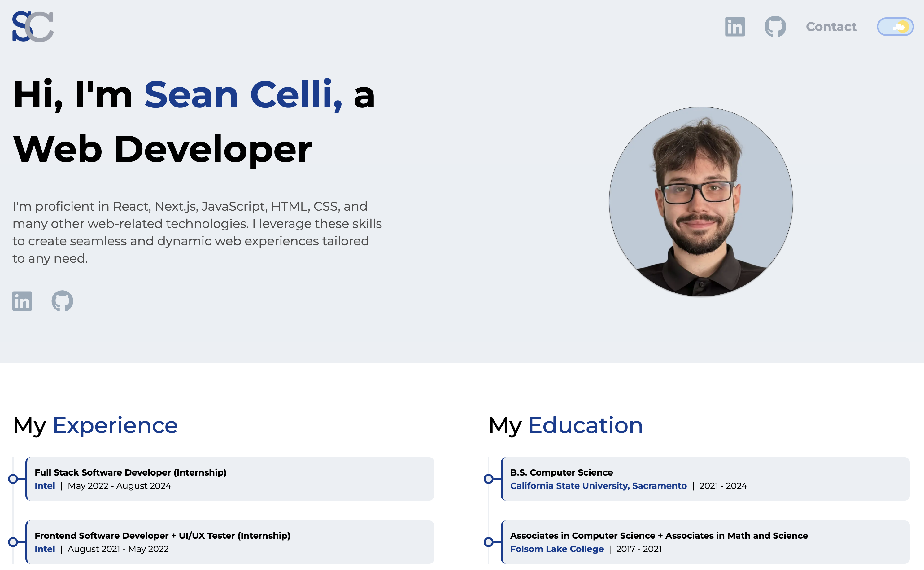Select the B.S. Computer Science card title

(x=561, y=472)
